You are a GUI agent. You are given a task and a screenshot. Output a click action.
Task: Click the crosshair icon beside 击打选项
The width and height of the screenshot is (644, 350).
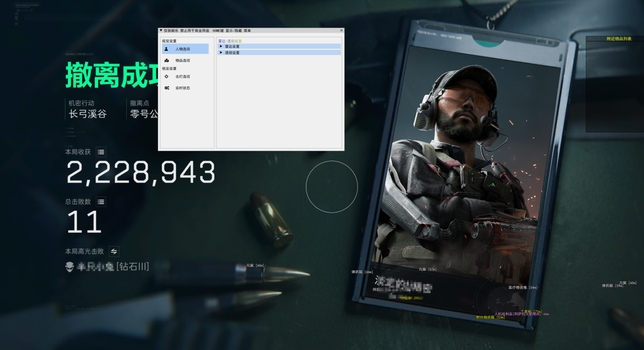click(x=167, y=77)
